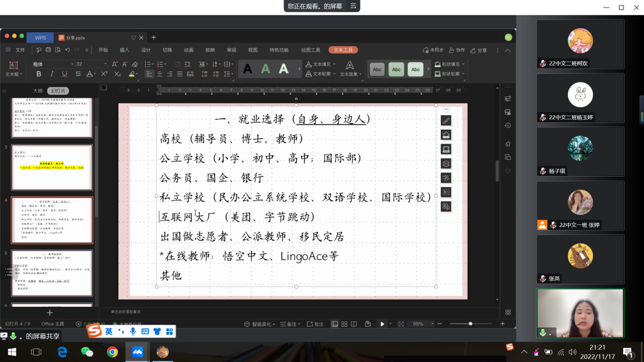644x362 pixels.
Task: Click the 批注 comments button
Action: pyautogui.click(x=315, y=324)
